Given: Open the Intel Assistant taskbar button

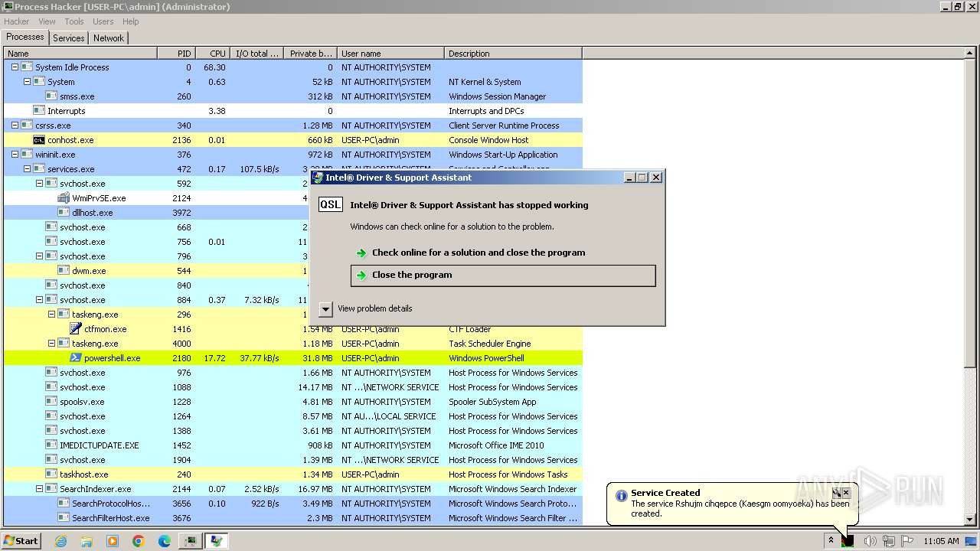Looking at the screenshot, I should [217, 541].
